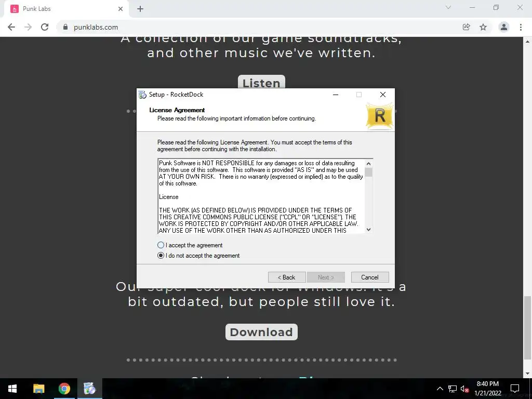Click the license text scrollbar up arrow

point(369,164)
